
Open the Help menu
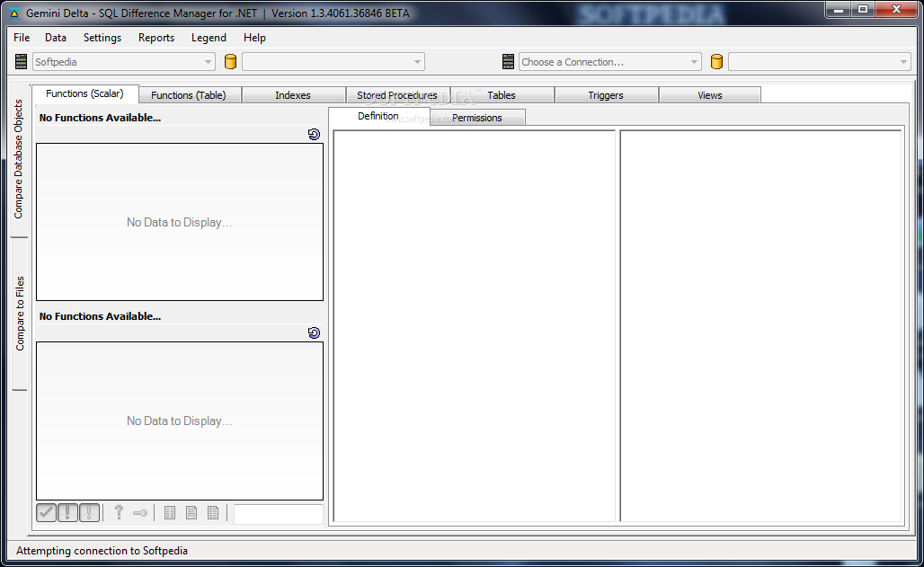click(x=254, y=38)
